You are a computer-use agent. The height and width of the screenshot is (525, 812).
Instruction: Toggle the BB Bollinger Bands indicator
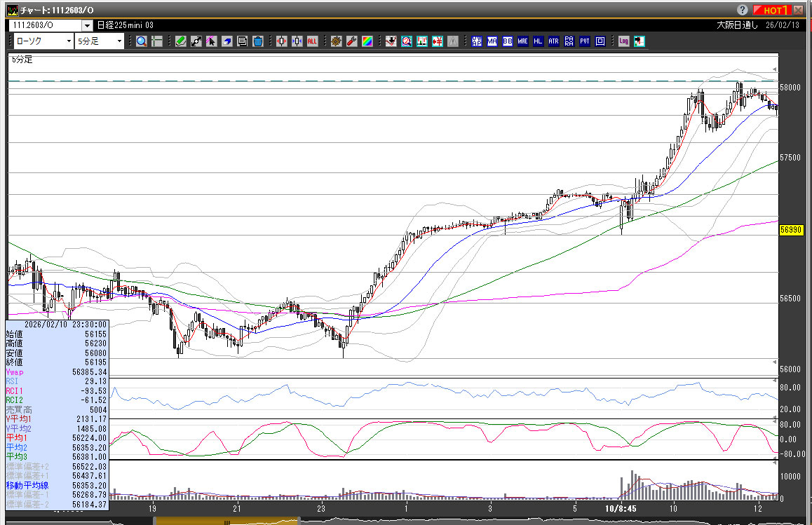(508, 41)
